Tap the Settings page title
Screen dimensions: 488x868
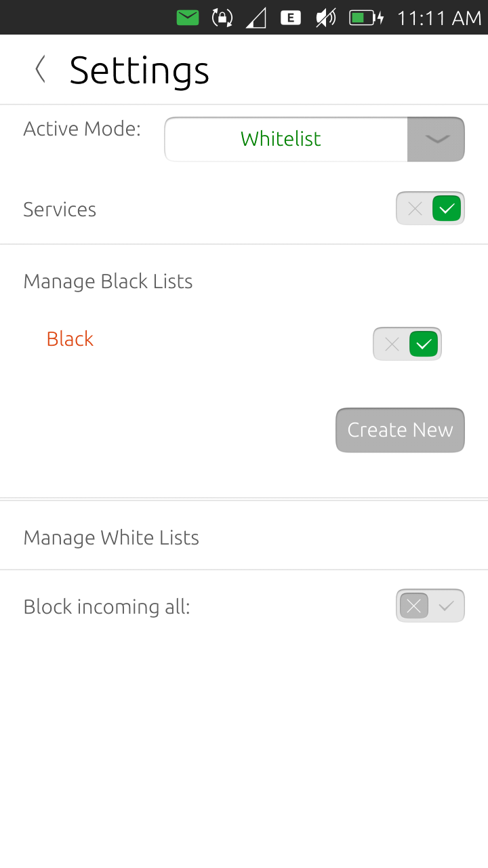(x=139, y=70)
